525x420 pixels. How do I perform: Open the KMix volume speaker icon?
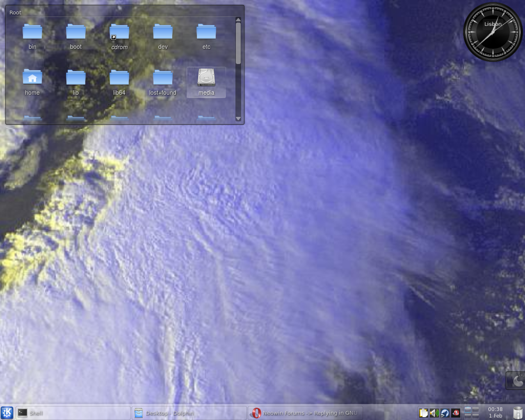tap(434, 413)
